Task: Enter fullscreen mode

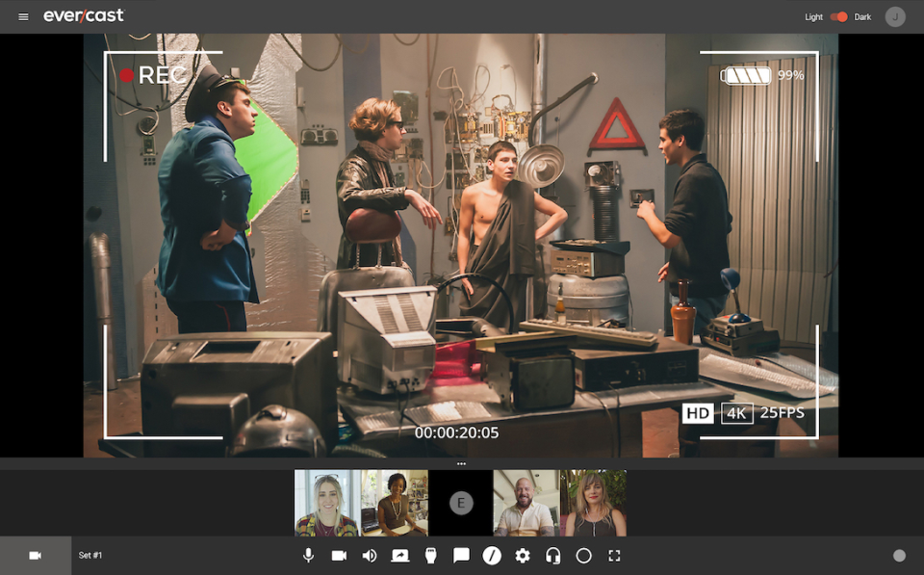Action: point(614,556)
